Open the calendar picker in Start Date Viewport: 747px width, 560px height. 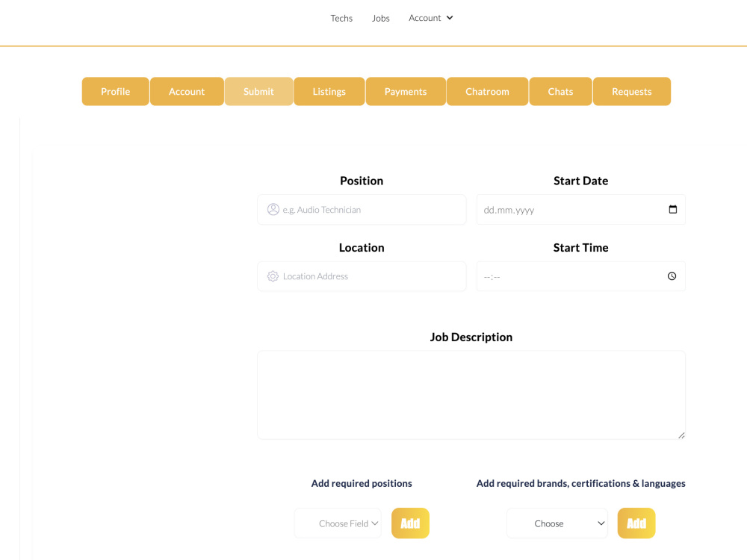(673, 210)
